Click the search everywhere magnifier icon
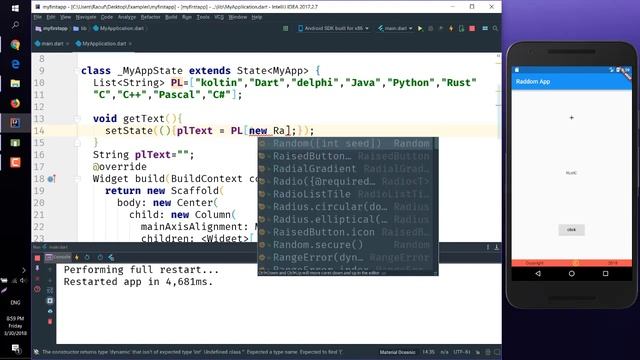The width and height of the screenshot is (640, 360). coord(495,29)
